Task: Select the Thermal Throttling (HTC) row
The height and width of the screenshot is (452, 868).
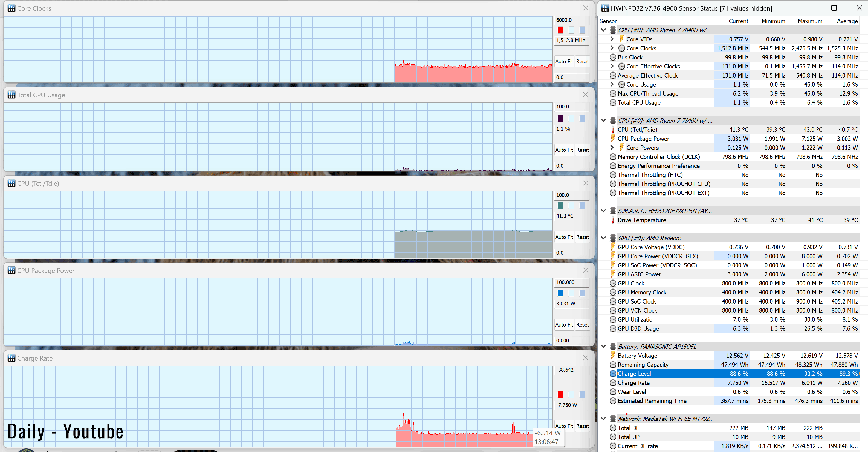Action: [x=734, y=175]
